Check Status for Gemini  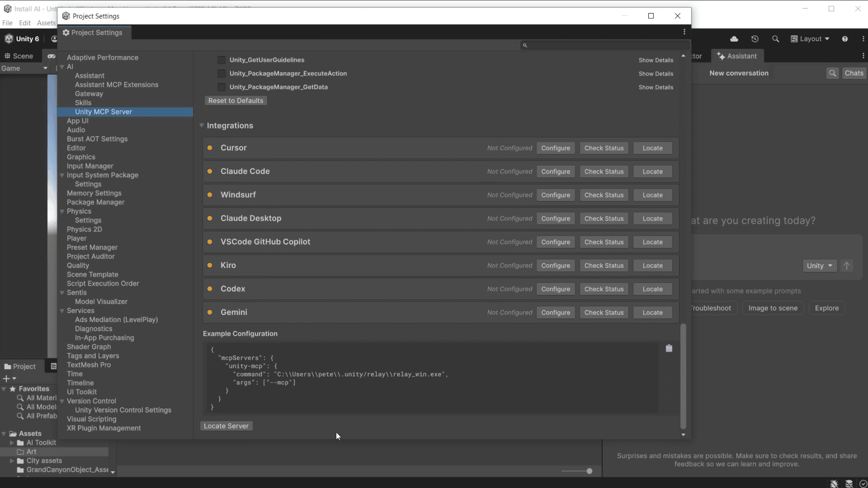[604, 312]
